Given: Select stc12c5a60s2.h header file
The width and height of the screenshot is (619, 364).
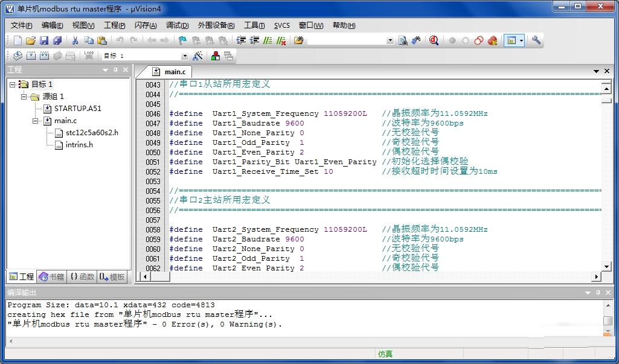Looking at the screenshot, I should [91, 133].
